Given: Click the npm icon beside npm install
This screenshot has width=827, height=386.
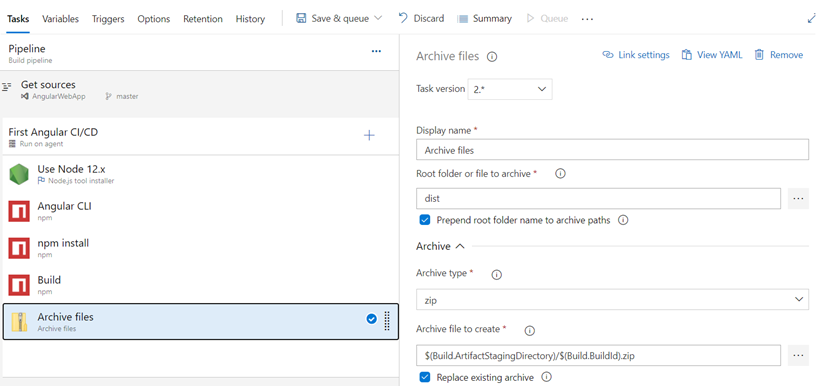Looking at the screenshot, I should tap(19, 248).
